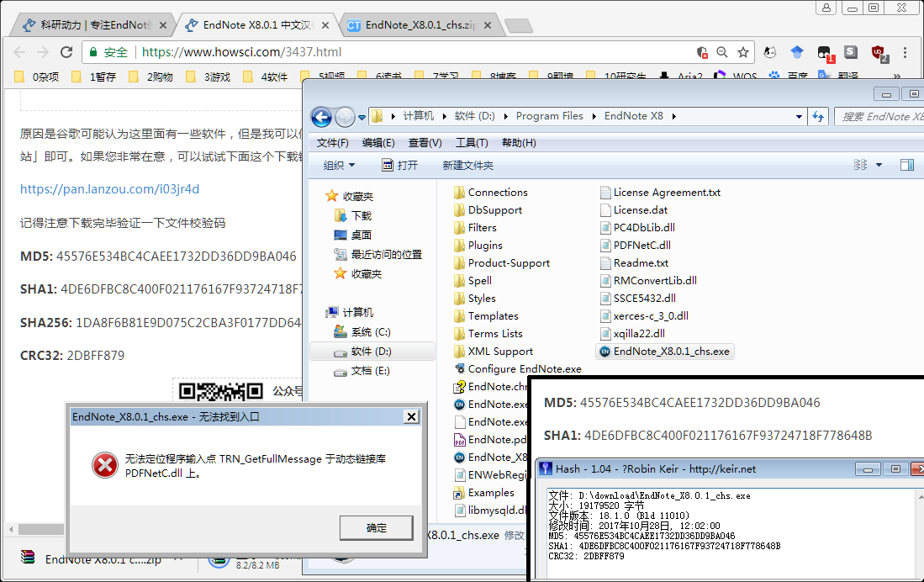This screenshot has height=582, width=924.
Task: Expand the path arrow after EndNote X8
Action: tap(673, 117)
